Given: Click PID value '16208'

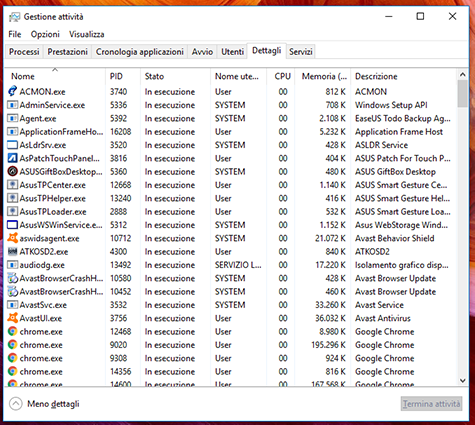Looking at the screenshot, I should [x=121, y=132].
